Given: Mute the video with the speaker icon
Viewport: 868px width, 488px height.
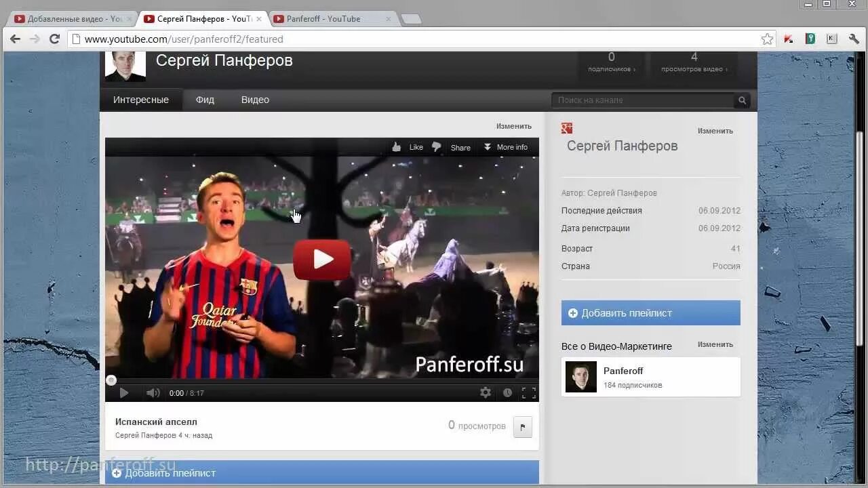Looking at the screenshot, I should 153,392.
